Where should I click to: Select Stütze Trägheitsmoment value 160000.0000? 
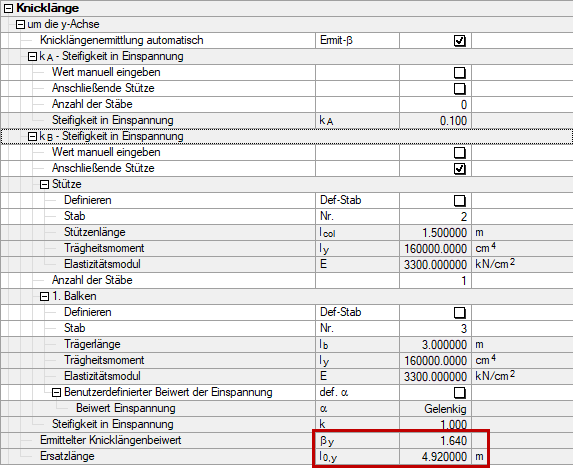coord(435,249)
